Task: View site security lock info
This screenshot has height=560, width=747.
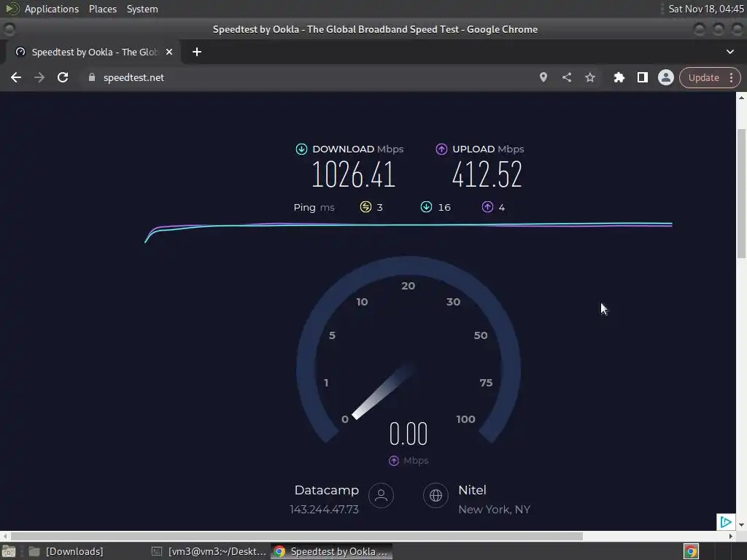Action: point(92,77)
